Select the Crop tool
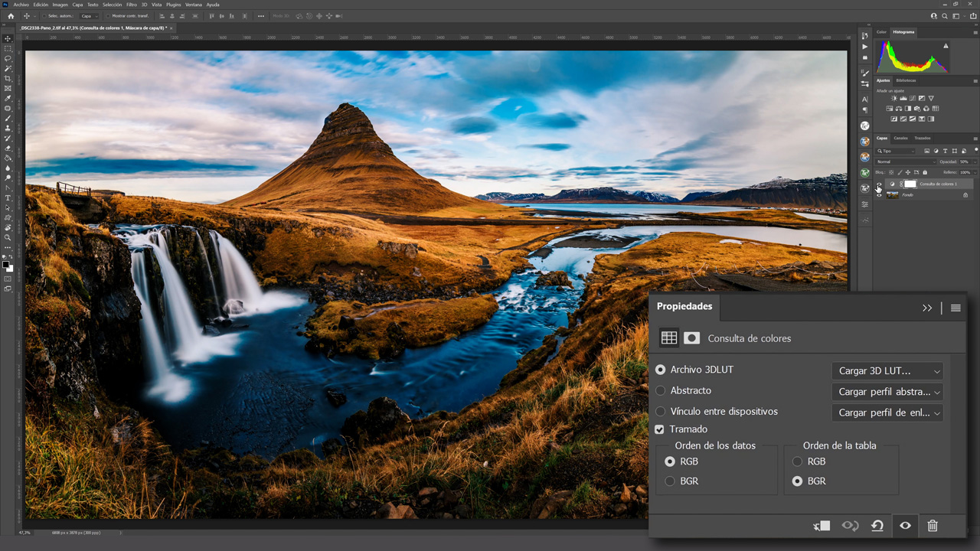Image resolution: width=980 pixels, height=551 pixels. click(7, 80)
